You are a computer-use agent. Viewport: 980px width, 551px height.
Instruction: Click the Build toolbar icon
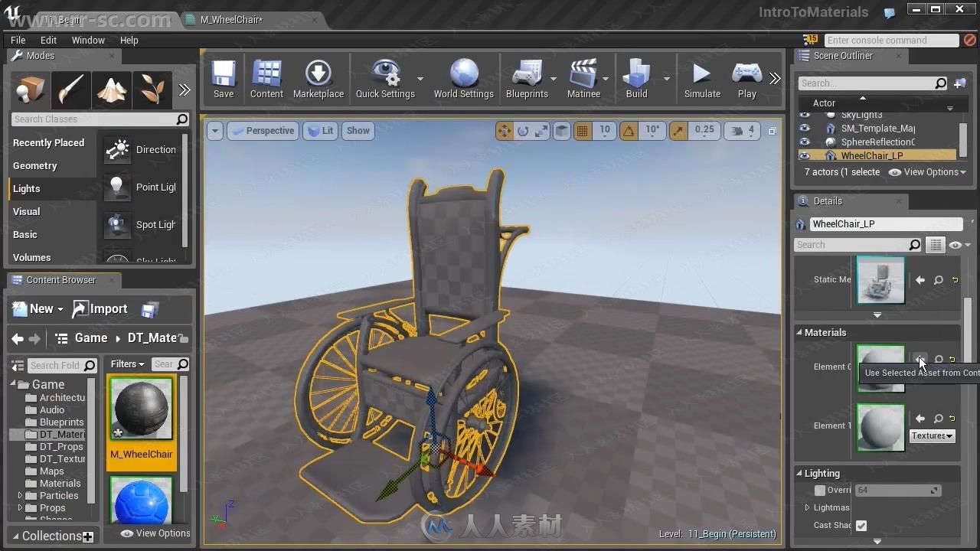click(636, 80)
